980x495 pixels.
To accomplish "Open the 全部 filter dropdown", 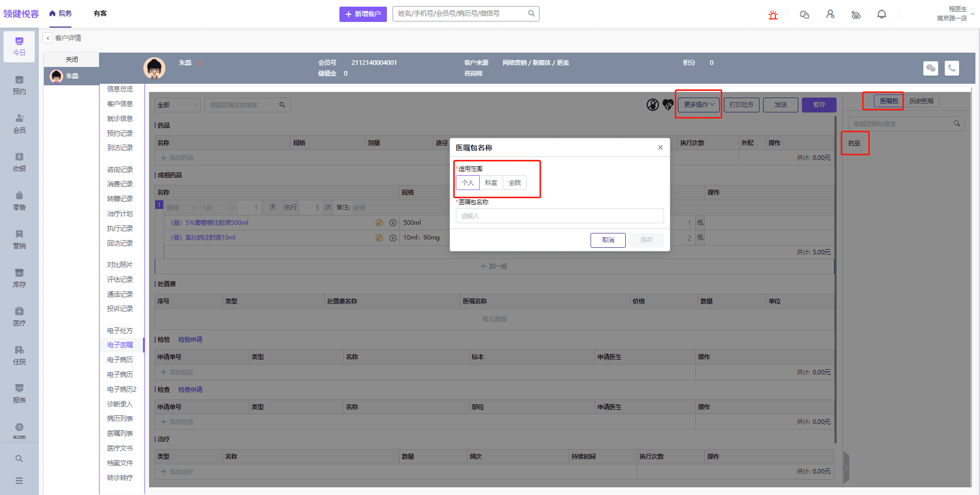I will pyautogui.click(x=177, y=105).
